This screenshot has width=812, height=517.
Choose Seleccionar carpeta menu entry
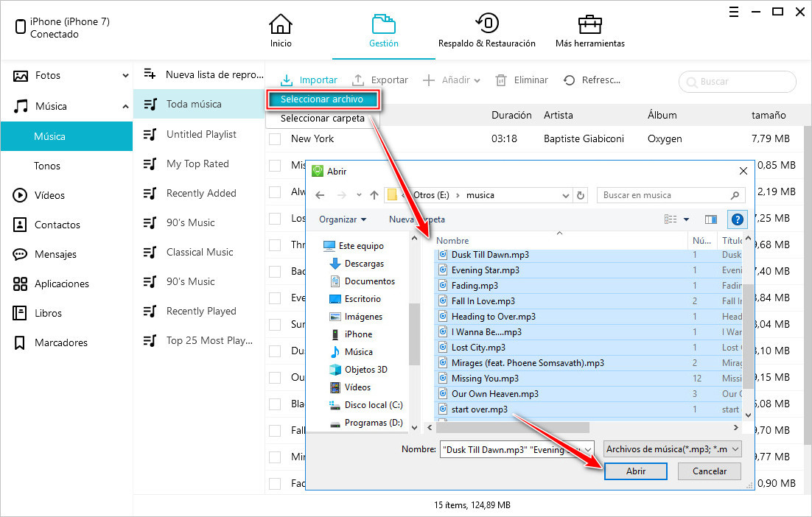pos(323,119)
